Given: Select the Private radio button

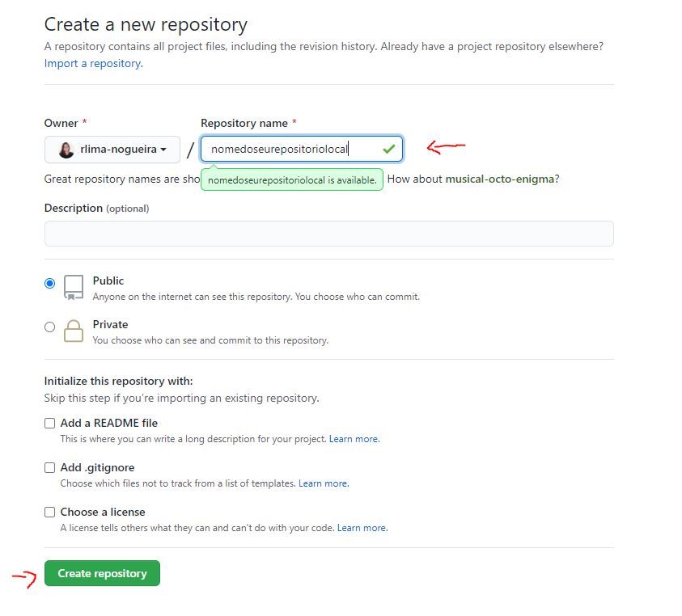Looking at the screenshot, I should 49,326.
